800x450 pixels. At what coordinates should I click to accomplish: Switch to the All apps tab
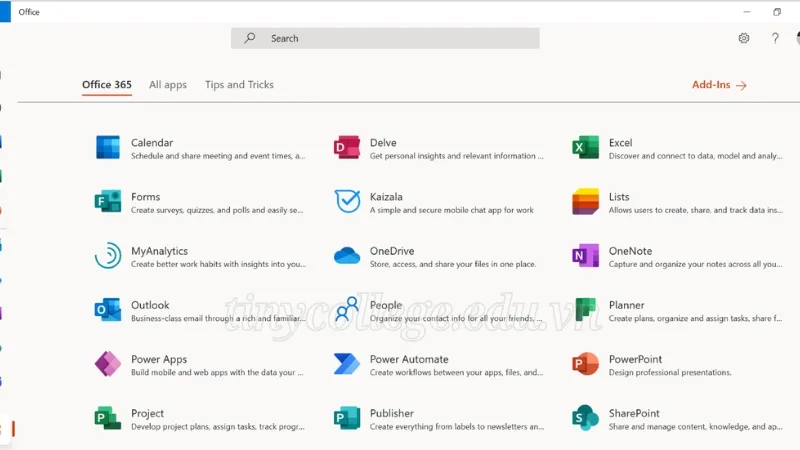click(168, 85)
